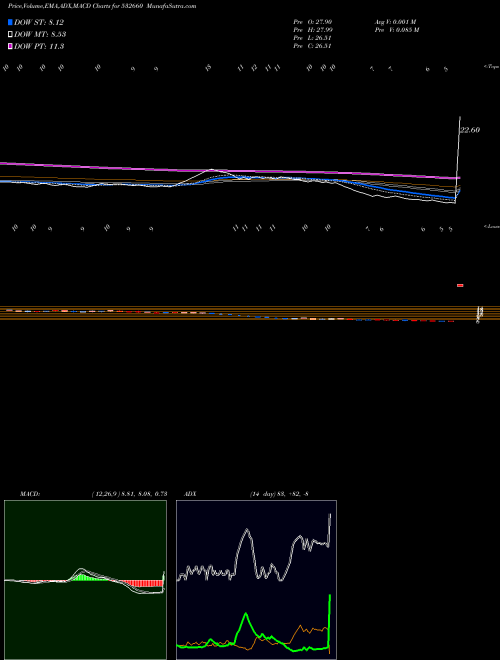Viewport: 500px width, 660px height.
Task: Select the 'DOW ST: 8.12' legend text
Action: 39,22
